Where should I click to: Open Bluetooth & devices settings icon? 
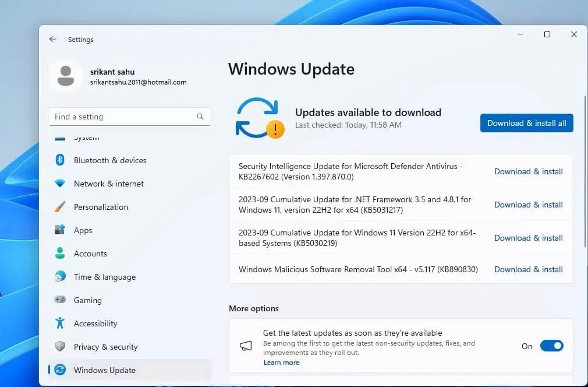pyautogui.click(x=60, y=160)
